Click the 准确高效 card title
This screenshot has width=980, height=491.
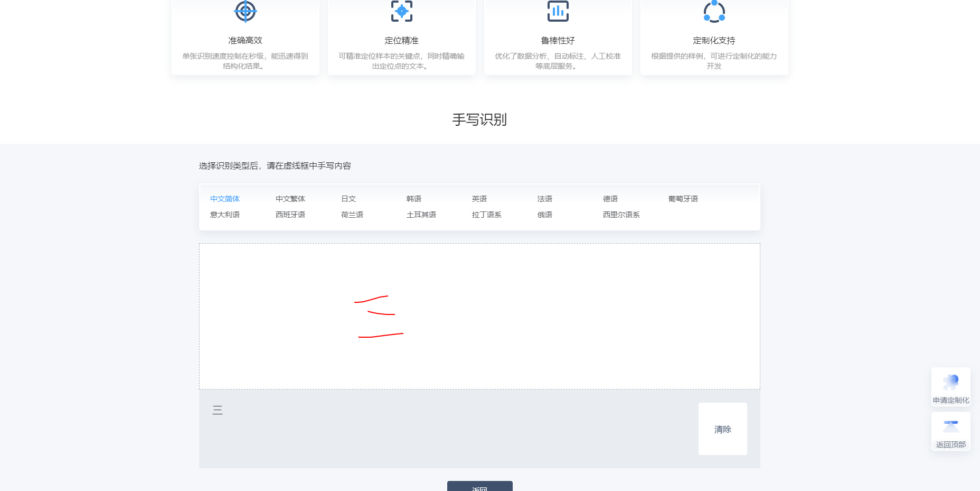246,40
